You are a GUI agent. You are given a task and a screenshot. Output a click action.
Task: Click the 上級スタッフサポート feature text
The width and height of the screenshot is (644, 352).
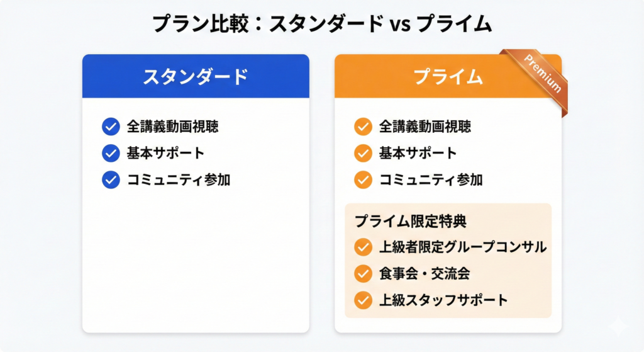coord(443,300)
